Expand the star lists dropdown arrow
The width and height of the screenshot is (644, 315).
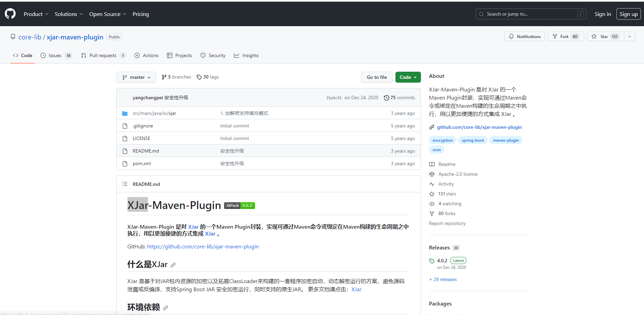point(630,36)
